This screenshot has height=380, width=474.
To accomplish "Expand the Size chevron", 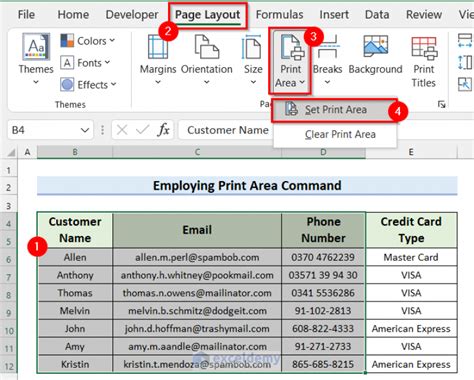I will tap(253, 82).
